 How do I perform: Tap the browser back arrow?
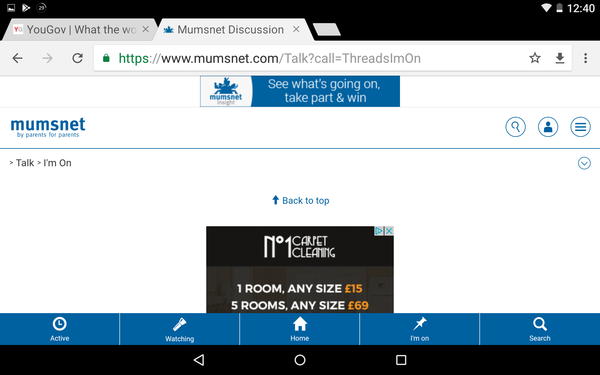coord(18,58)
